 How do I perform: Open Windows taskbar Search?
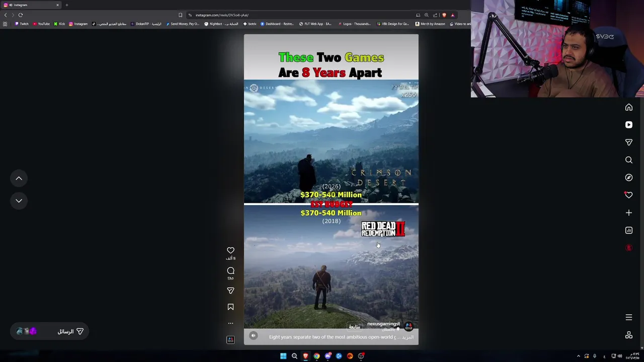coord(294,356)
